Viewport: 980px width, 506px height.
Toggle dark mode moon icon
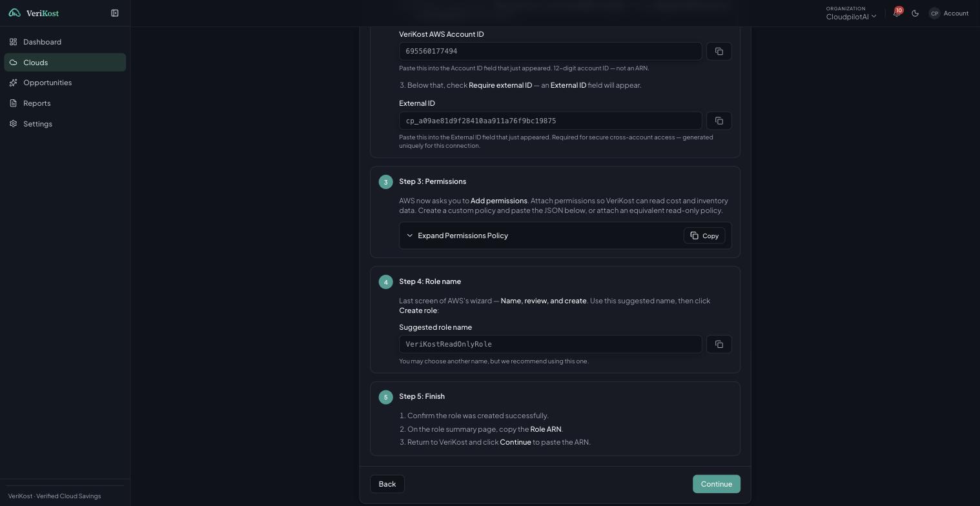[915, 14]
